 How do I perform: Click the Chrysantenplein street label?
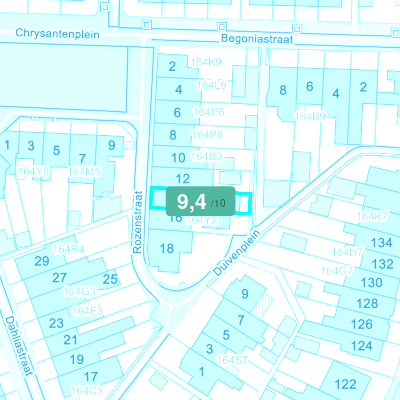[x=57, y=34]
